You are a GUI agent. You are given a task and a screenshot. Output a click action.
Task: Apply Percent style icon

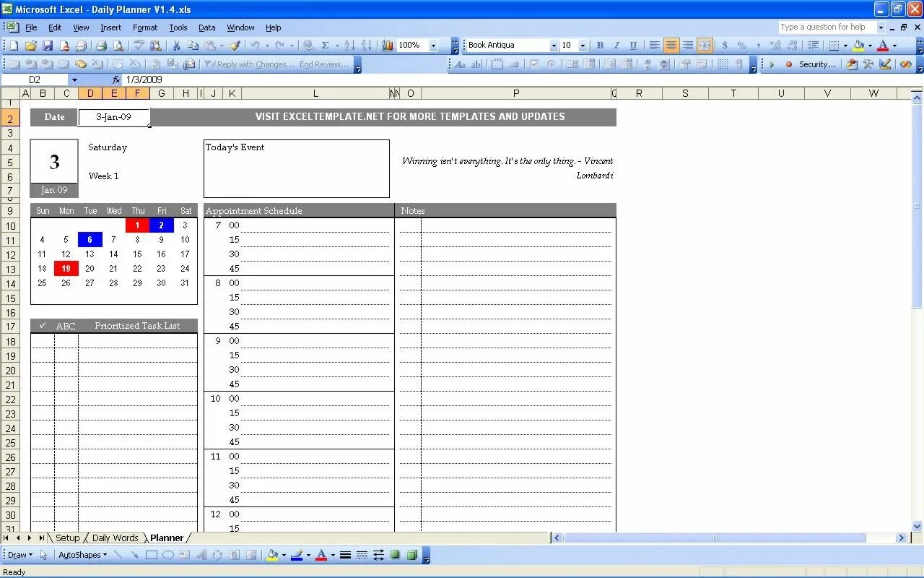741,46
